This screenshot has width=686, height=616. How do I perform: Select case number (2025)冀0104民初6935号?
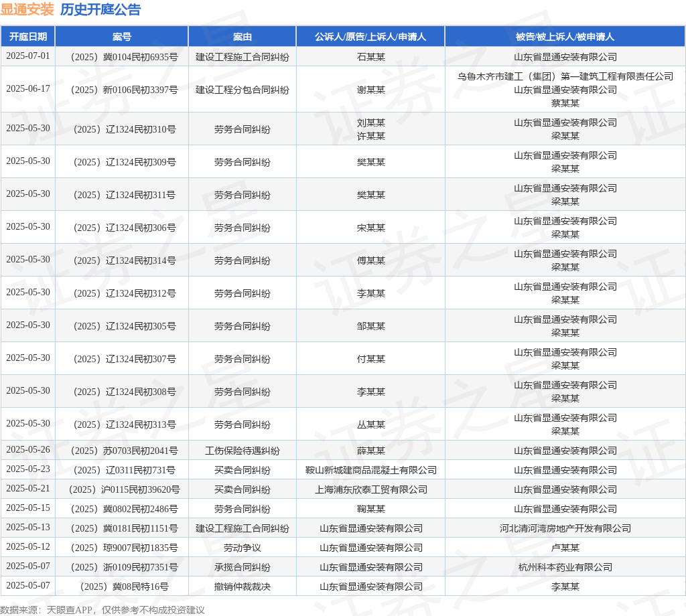point(123,57)
